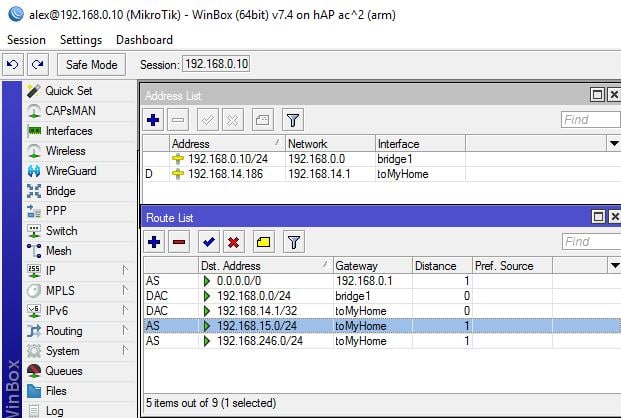Open column dropdown in Route List
This screenshot has width=621, height=418.
tap(614, 265)
